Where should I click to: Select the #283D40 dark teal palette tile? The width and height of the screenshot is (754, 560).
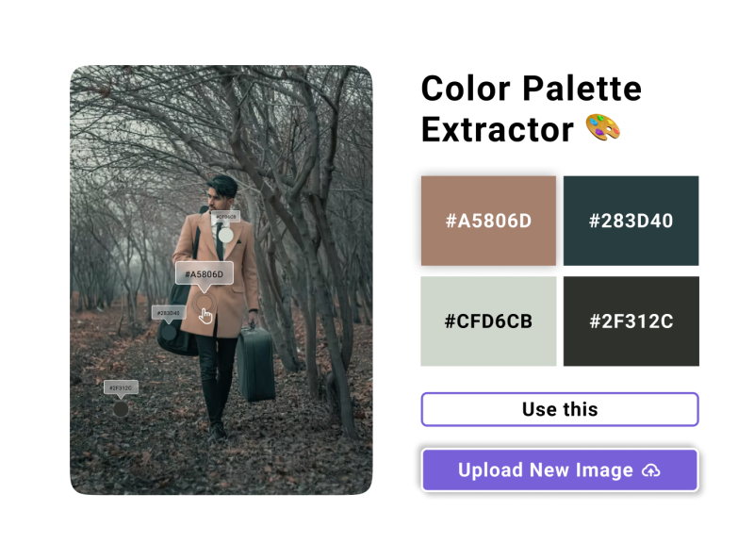pos(631,220)
